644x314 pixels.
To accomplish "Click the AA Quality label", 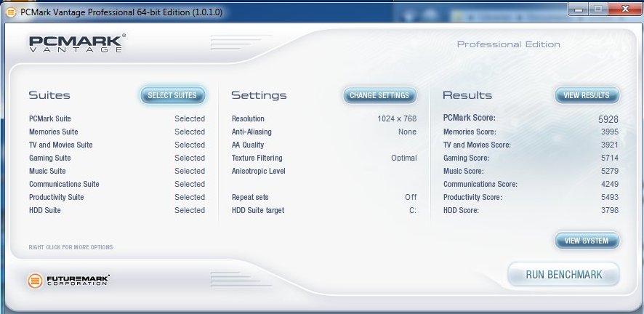I will click(248, 145).
